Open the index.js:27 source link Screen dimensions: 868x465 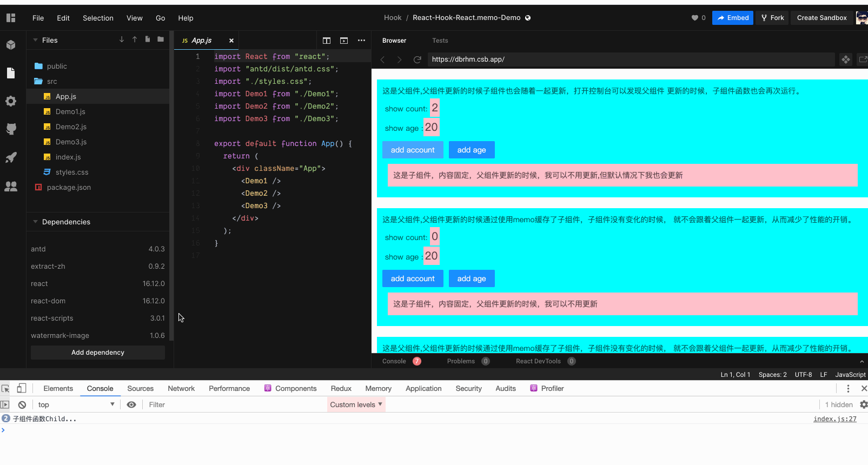coord(835,419)
